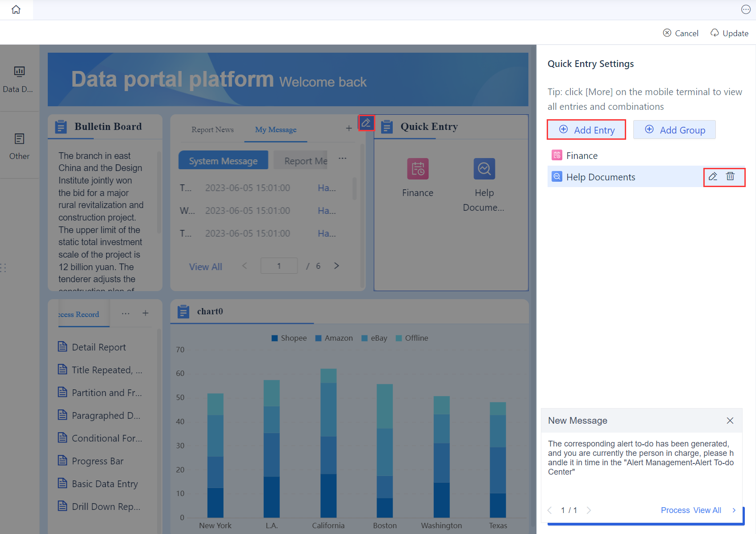This screenshot has height=534, width=756.
Task: Click Process link in New Message popup
Action: point(675,510)
